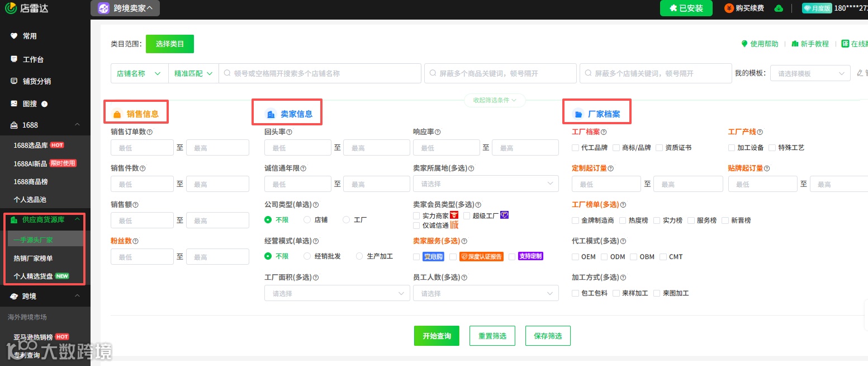Click the green cloud download icon
Viewport: 868px width, 366px height.
tap(779, 8)
